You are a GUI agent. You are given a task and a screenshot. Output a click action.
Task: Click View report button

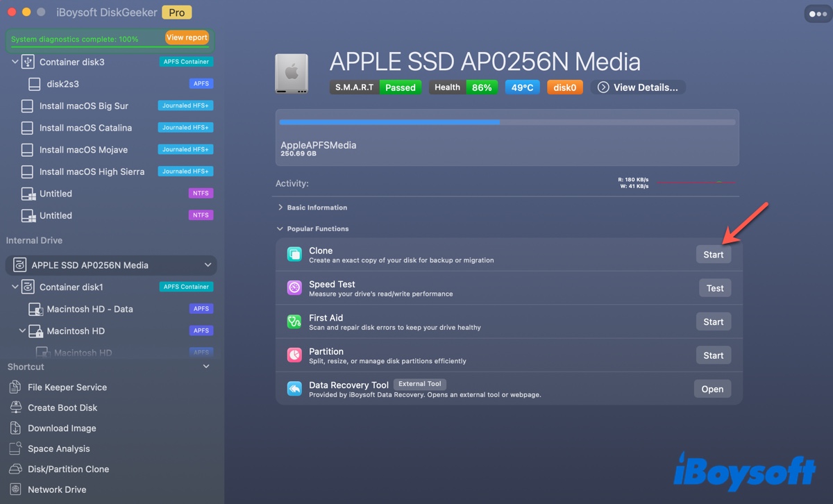(187, 37)
